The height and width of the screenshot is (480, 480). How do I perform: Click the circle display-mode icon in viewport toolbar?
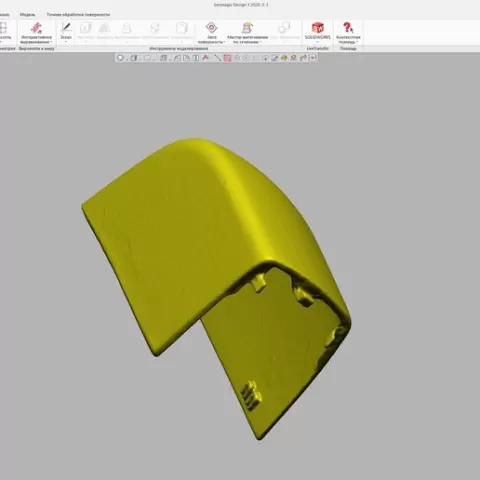(x=120, y=58)
